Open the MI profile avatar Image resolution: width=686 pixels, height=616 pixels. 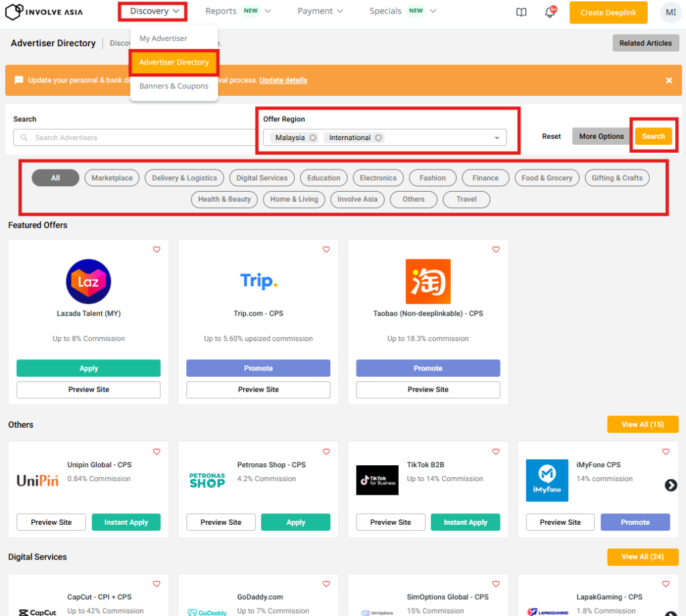pyautogui.click(x=670, y=12)
